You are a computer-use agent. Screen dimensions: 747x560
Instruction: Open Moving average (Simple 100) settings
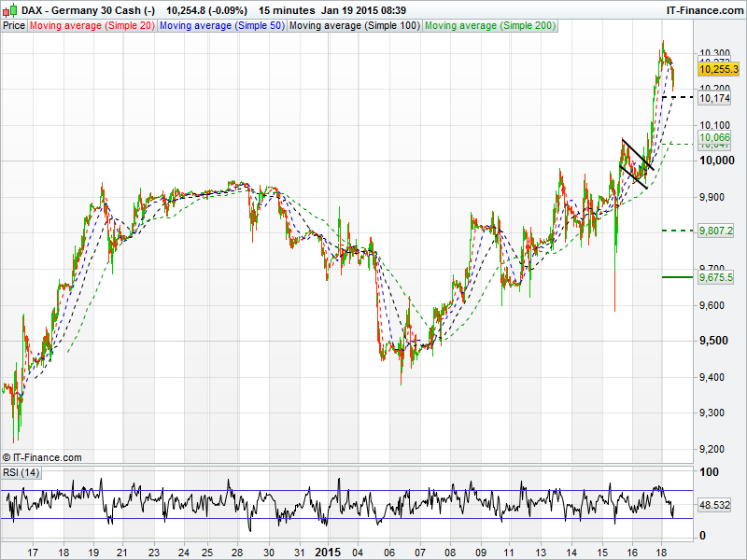pos(354,25)
